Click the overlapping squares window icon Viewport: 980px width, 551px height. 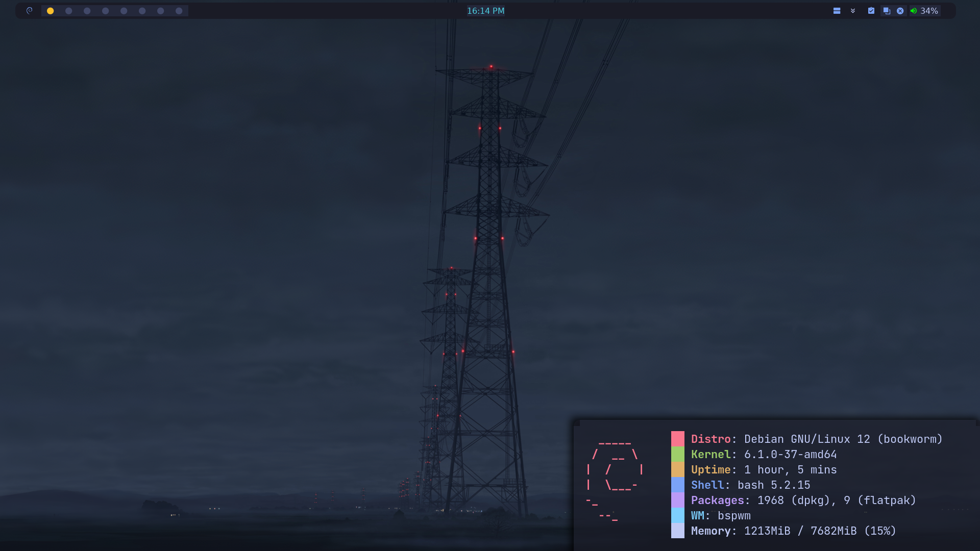[887, 11]
